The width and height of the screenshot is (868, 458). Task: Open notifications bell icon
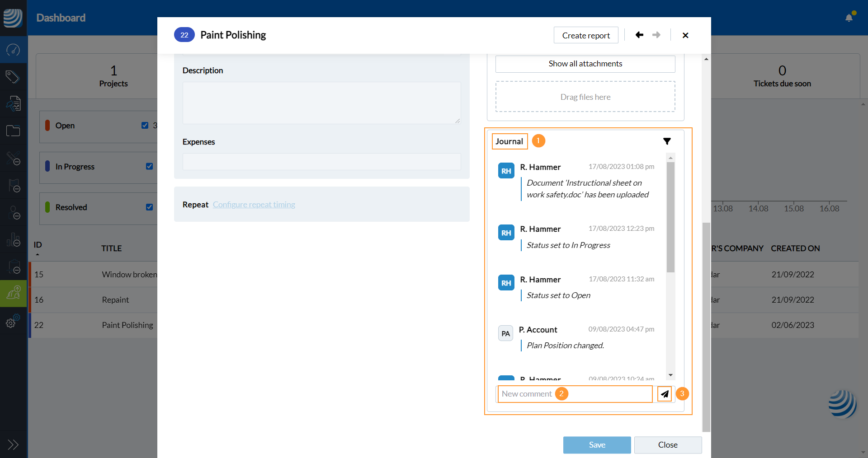pos(849,18)
